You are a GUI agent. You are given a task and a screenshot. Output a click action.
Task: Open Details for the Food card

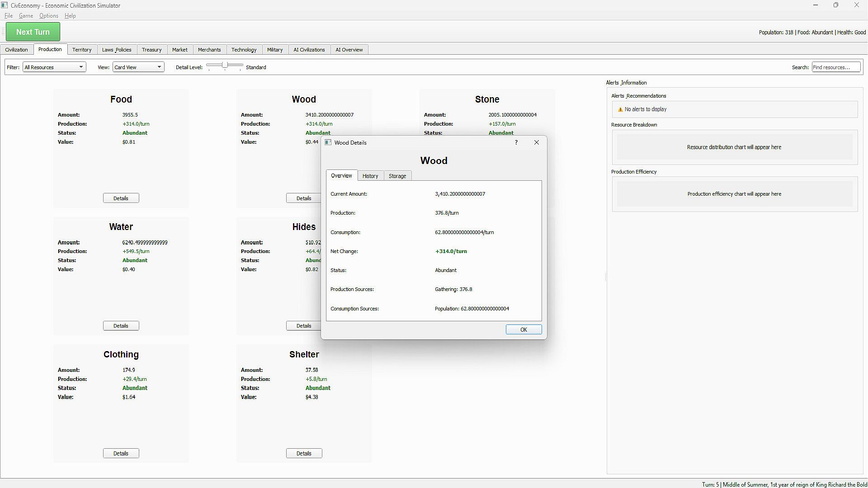(121, 198)
